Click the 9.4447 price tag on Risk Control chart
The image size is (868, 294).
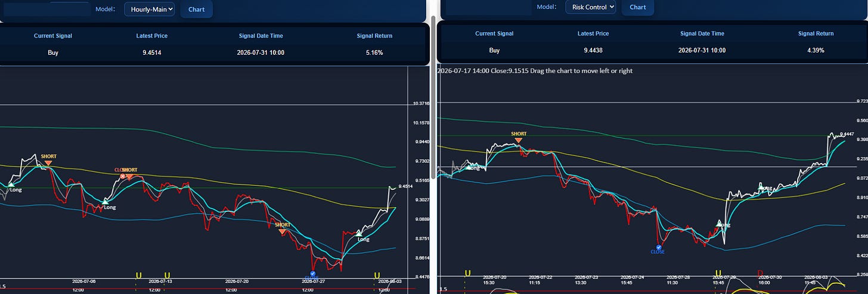[x=847, y=134]
